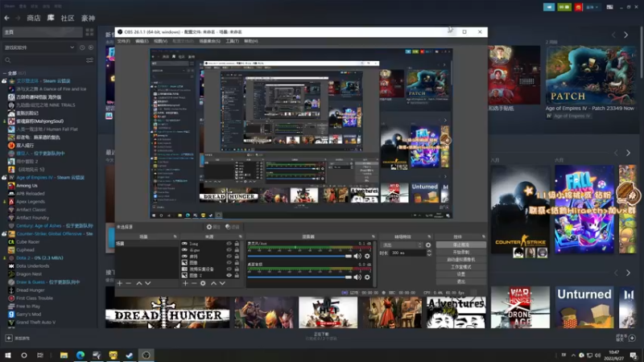
Task: Open the Steam friends chat plus icon
Action: point(632,338)
